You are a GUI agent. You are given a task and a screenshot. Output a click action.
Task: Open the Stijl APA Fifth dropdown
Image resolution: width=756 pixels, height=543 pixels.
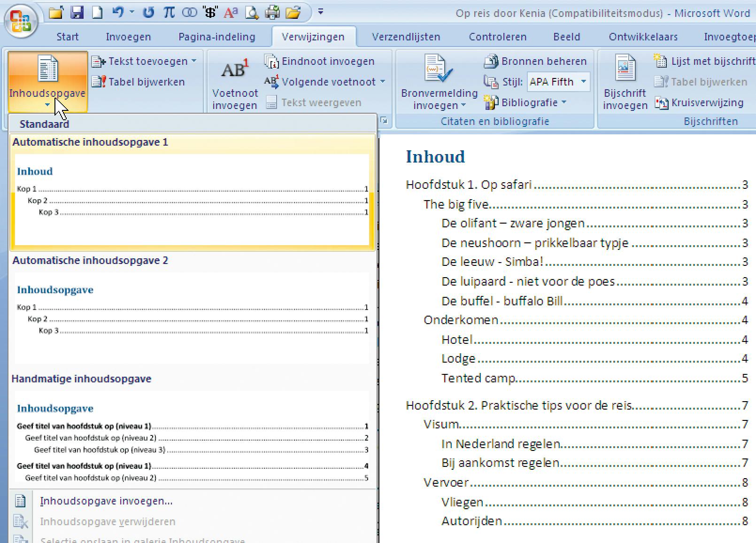pos(584,82)
